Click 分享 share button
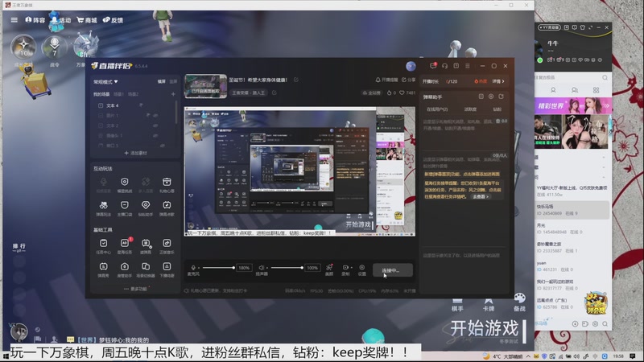Screen dimensions: 644x362 point(408,80)
